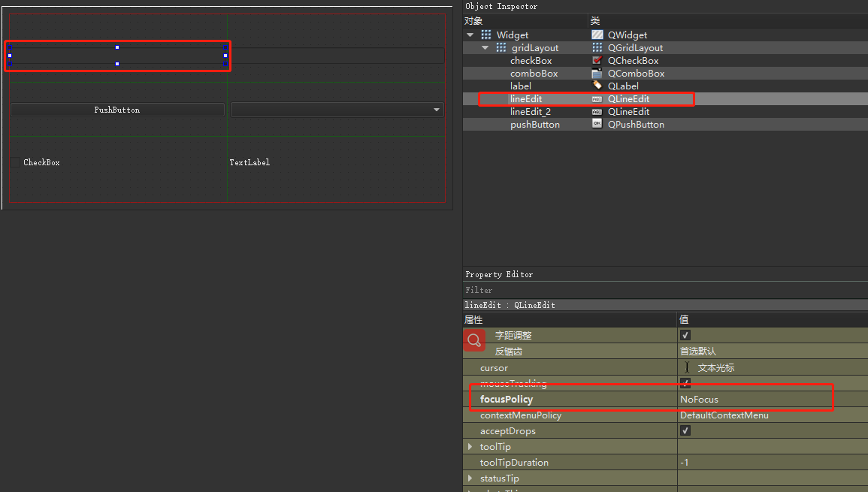Click the QCheckBox class icon
Screen dimensions: 868x492
tap(597, 60)
